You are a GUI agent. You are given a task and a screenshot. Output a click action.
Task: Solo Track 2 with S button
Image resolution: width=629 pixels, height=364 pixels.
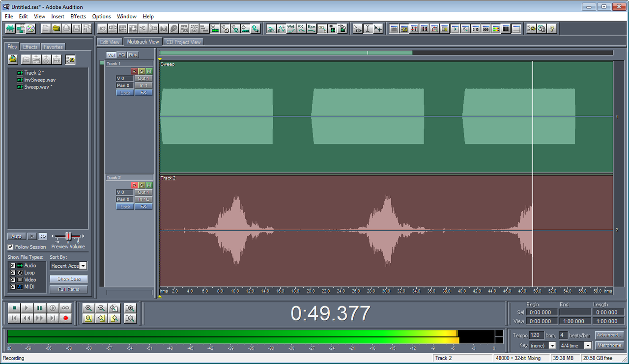142,185
